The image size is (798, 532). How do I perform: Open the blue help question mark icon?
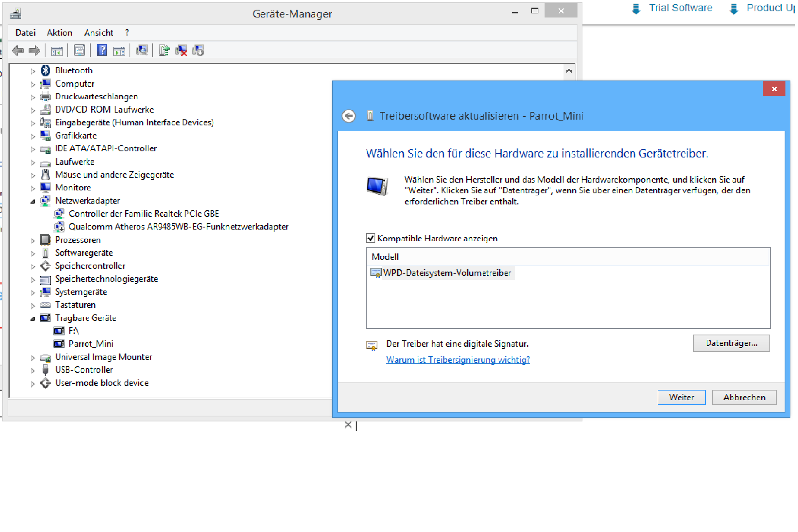point(102,50)
